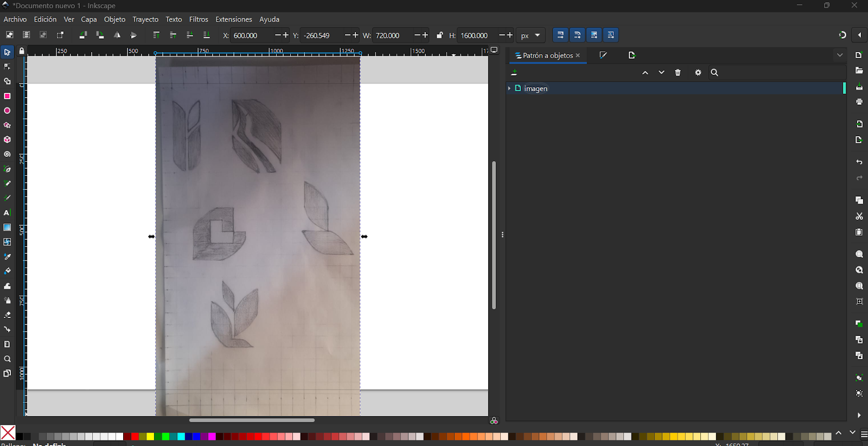This screenshot has height=446, width=868.
Task: Toggle the width/height ratio lock
Action: tap(439, 35)
